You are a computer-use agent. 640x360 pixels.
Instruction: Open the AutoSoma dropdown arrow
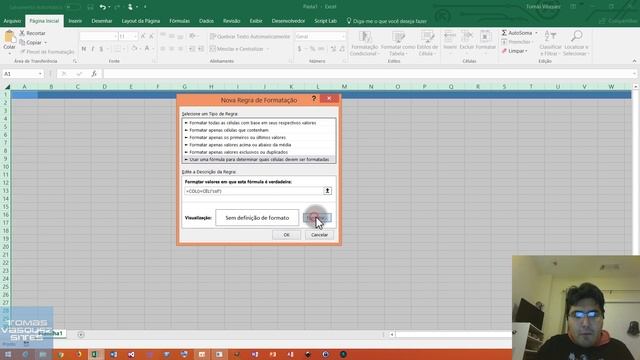[x=536, y=33]
